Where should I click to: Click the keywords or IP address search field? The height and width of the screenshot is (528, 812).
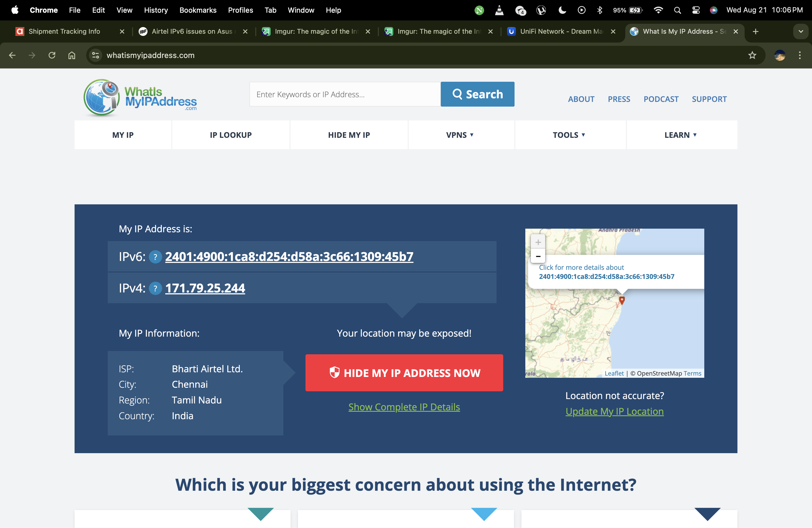345,94
